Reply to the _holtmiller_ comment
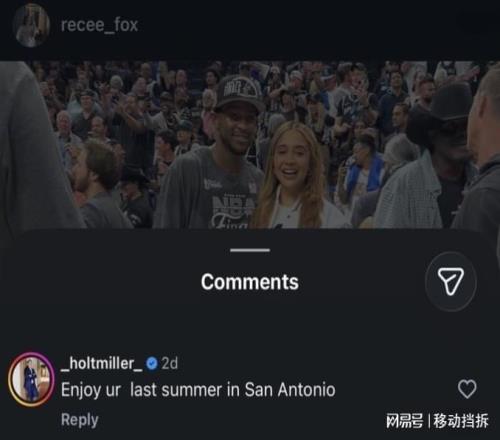The height and width of the screenshot is (440, 500). pos(80,420)
